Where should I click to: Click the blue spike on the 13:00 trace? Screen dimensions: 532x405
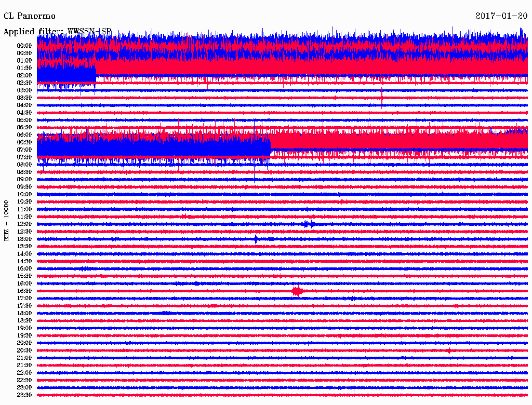pos(256,239)
